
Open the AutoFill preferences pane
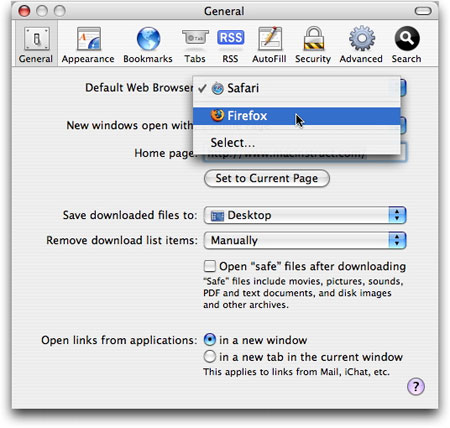[x=269, y=45]
